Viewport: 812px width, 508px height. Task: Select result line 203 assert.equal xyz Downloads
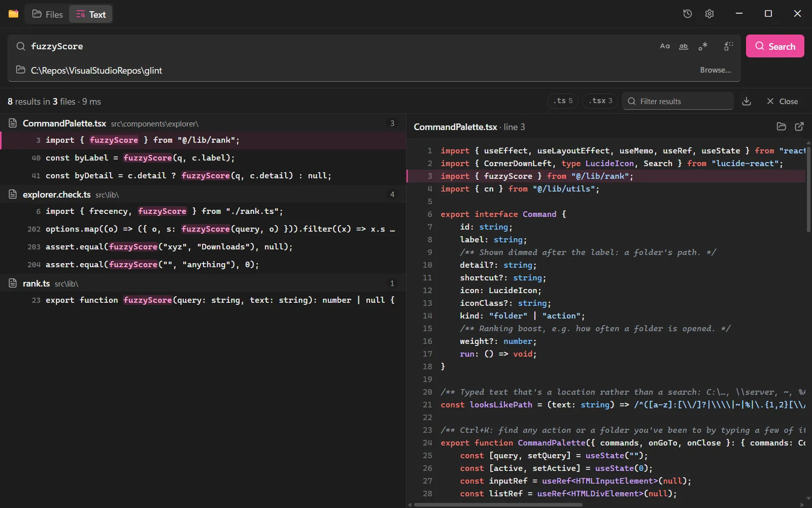[x=203, y=247]
